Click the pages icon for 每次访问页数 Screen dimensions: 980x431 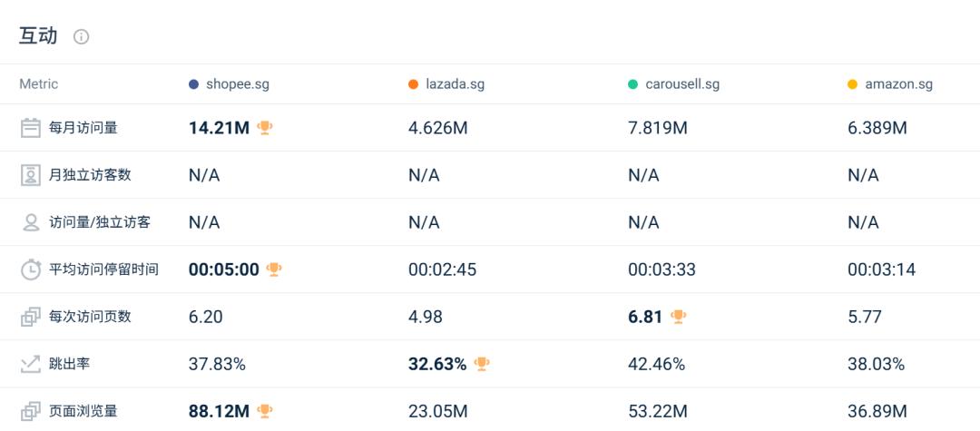pyautogui.click(x=31, y=318)
